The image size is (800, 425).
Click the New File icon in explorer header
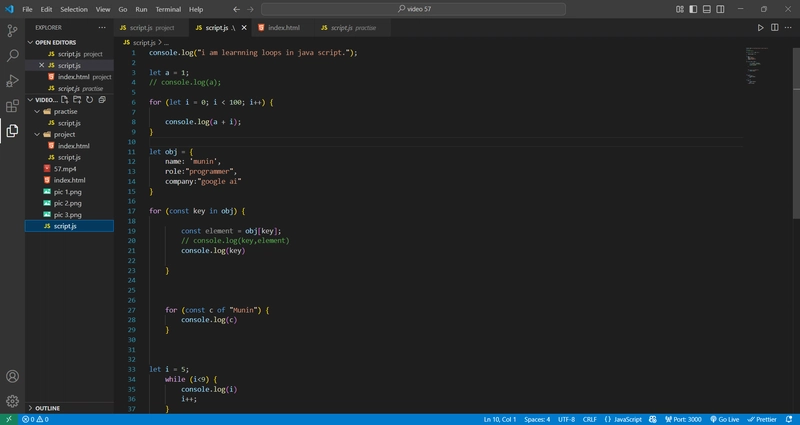point(65,100)
